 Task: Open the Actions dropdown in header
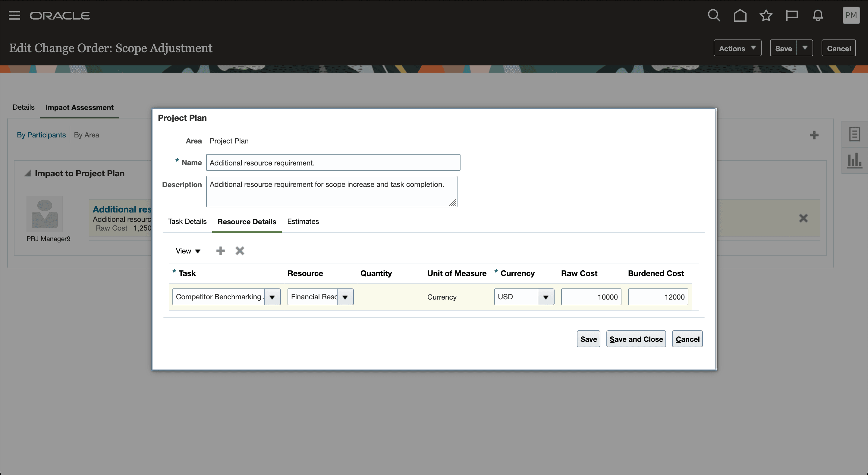[x=737, y=49]
